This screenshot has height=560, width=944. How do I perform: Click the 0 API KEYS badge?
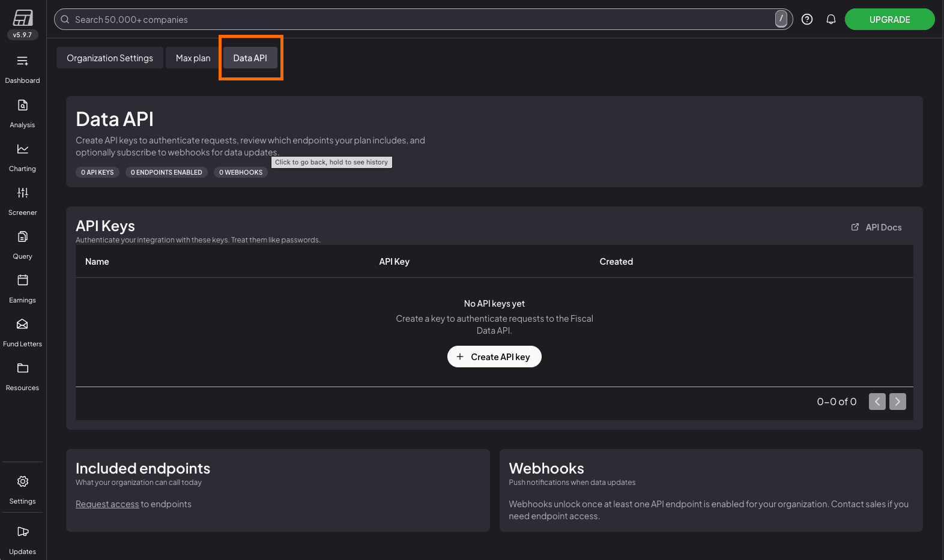coord(97,172)
